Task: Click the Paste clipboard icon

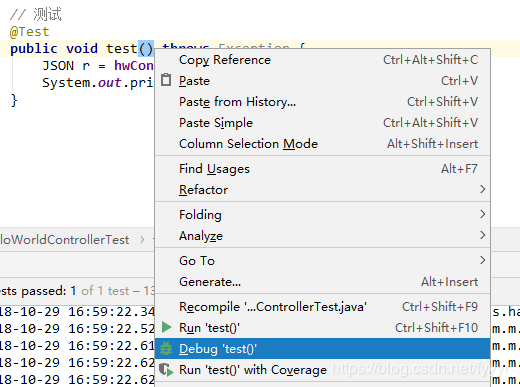Action: (166, 80)
